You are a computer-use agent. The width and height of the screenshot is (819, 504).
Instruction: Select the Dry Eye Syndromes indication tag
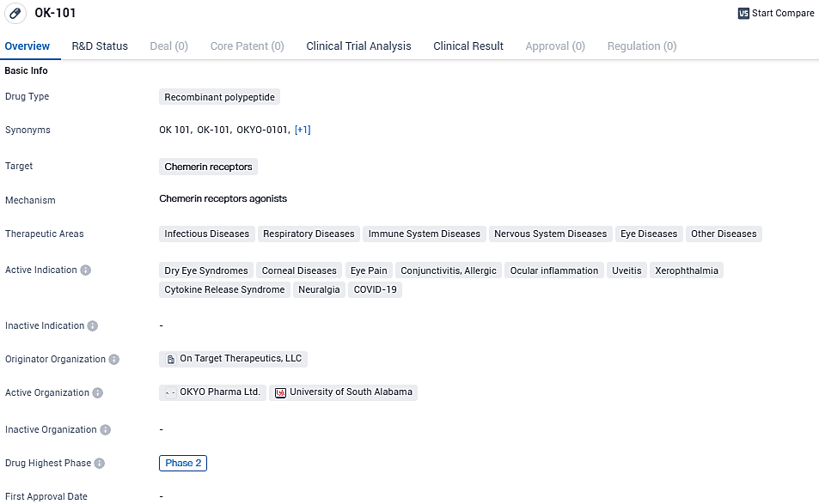(206, 270)
